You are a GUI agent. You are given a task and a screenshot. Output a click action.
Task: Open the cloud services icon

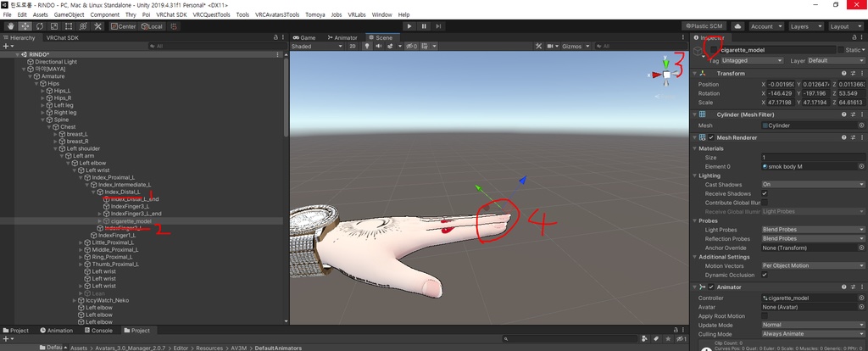738,26
